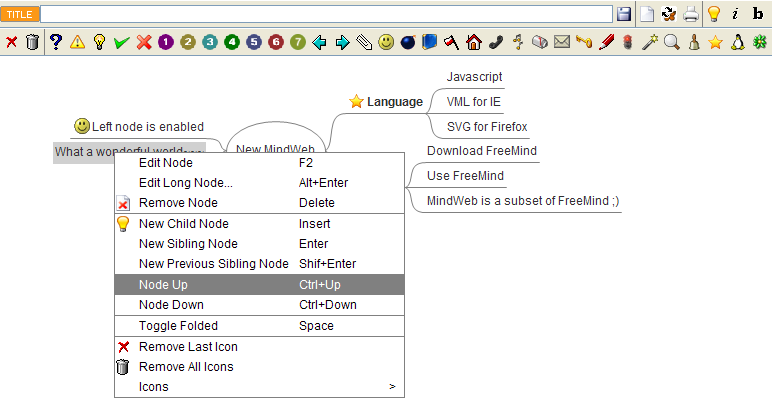Select New Sibling Node menu entry

259,244
